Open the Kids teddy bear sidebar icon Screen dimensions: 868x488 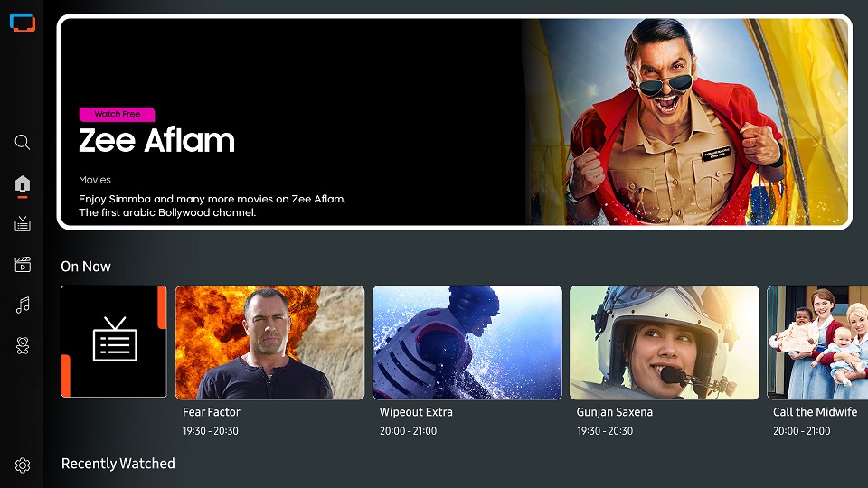23,344
